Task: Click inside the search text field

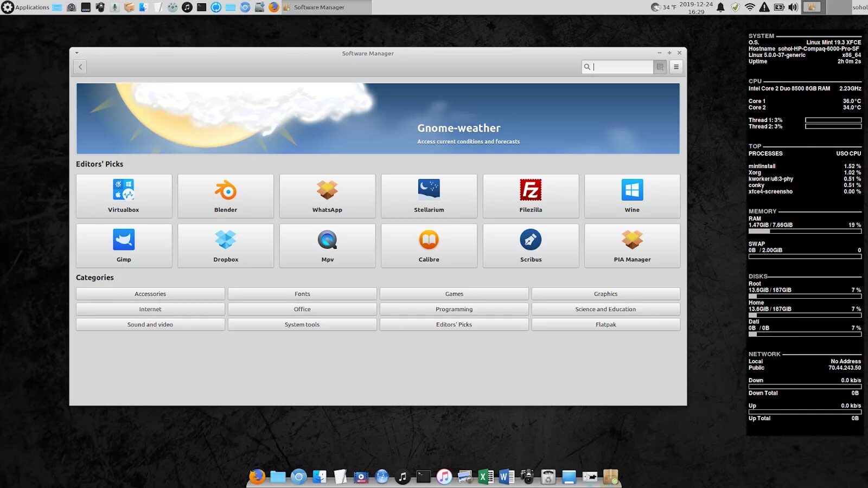Action: coord(622,67)
